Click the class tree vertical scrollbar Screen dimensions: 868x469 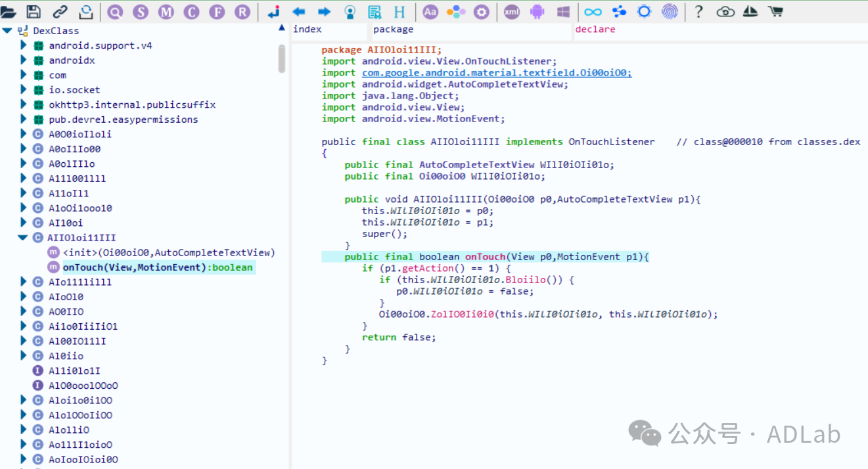point(282,59)
